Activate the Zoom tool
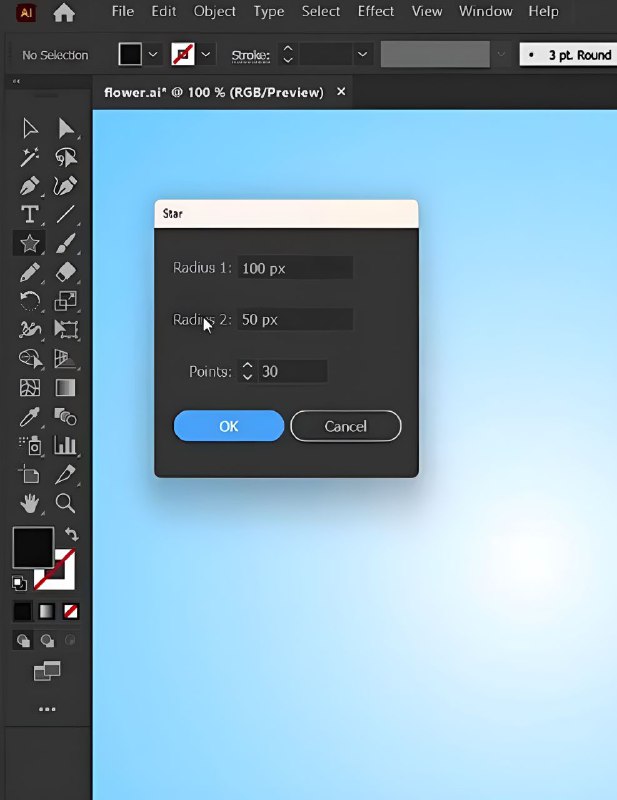617x800 pixels. [x=66, y=502]
